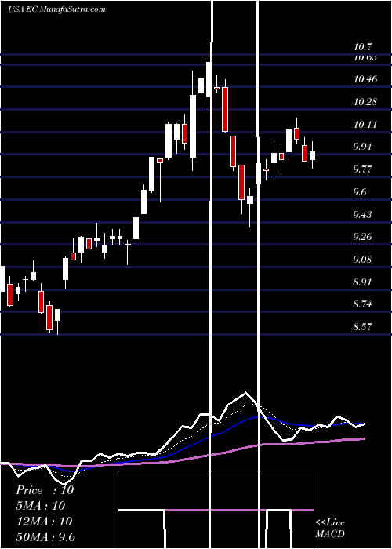Click the 5MA : 10 readout
Viewport: 392px width, 549px height.
click(41, 506)
